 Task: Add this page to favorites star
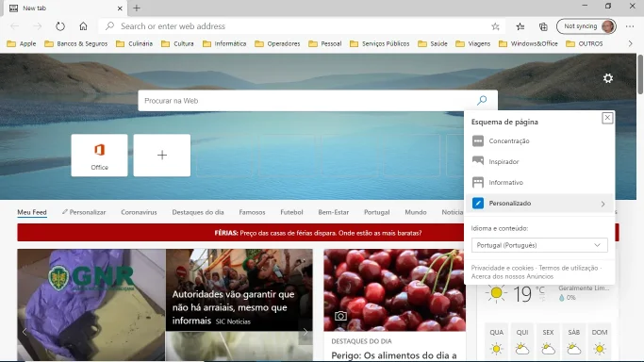[x=495, y=26]
